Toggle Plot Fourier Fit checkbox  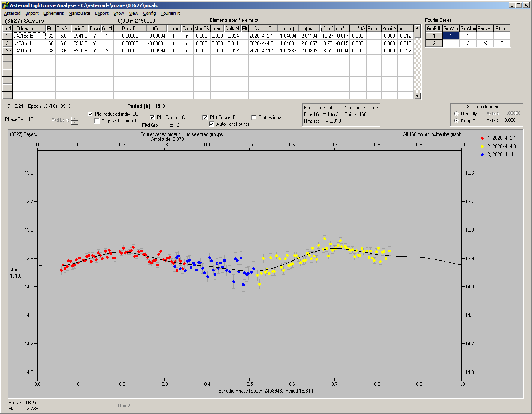(205, 117)
